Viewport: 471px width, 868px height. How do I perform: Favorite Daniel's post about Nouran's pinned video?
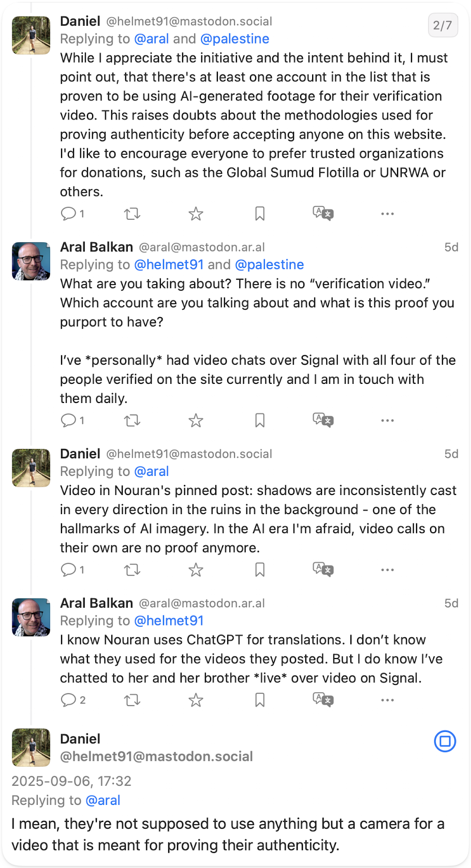(196, 570)
